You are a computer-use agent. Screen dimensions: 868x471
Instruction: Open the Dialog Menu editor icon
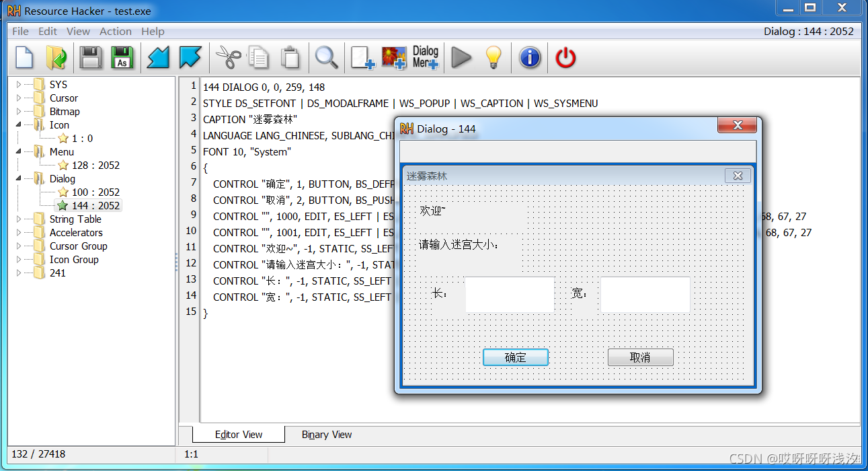(x=424, y=57)
